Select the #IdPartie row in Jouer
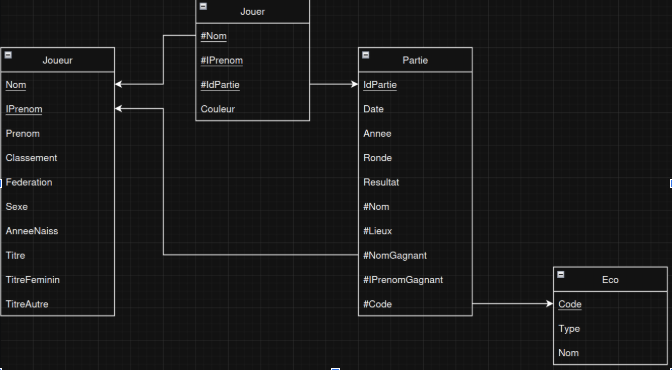Screen dimensions: 672x370 point(252,84)
